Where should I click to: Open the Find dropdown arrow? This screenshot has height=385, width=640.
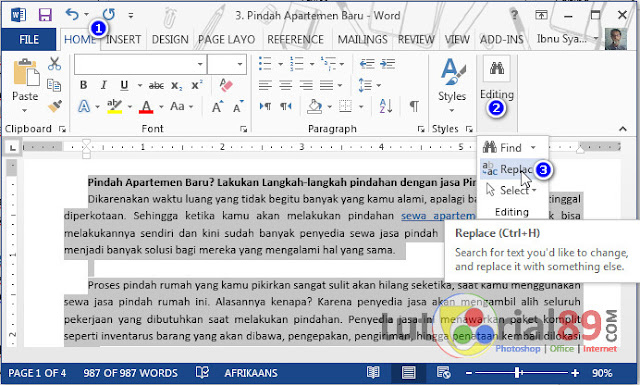tap(533, 147)
